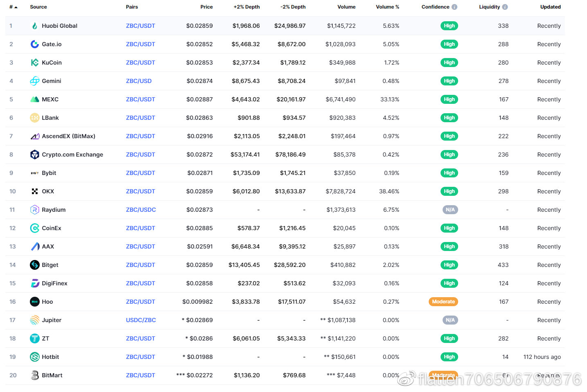Open MEXC ZBC/USDT pair link
The width and height of the screenshot is (587, 392).
[140, 99]
